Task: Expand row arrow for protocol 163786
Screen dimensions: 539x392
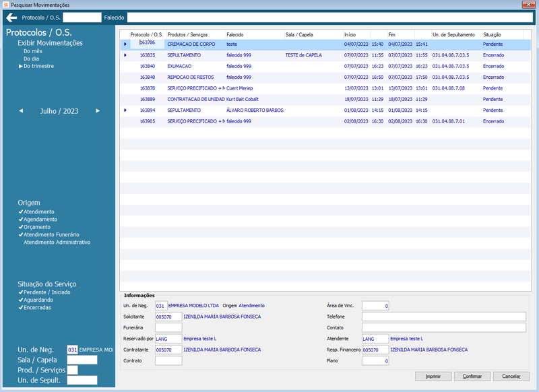Action: [125, 44]
